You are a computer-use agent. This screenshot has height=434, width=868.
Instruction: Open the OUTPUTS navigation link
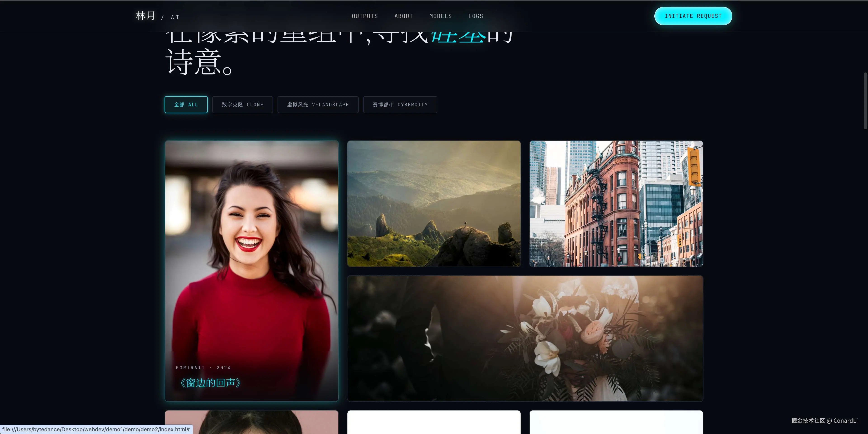(365, 16)
